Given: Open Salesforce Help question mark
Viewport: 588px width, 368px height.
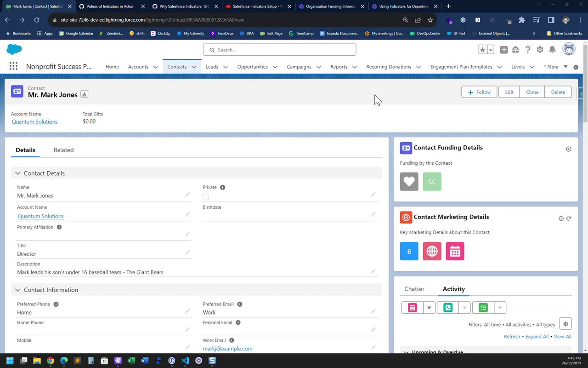Looking at the screenshot, I should [528, 50].
